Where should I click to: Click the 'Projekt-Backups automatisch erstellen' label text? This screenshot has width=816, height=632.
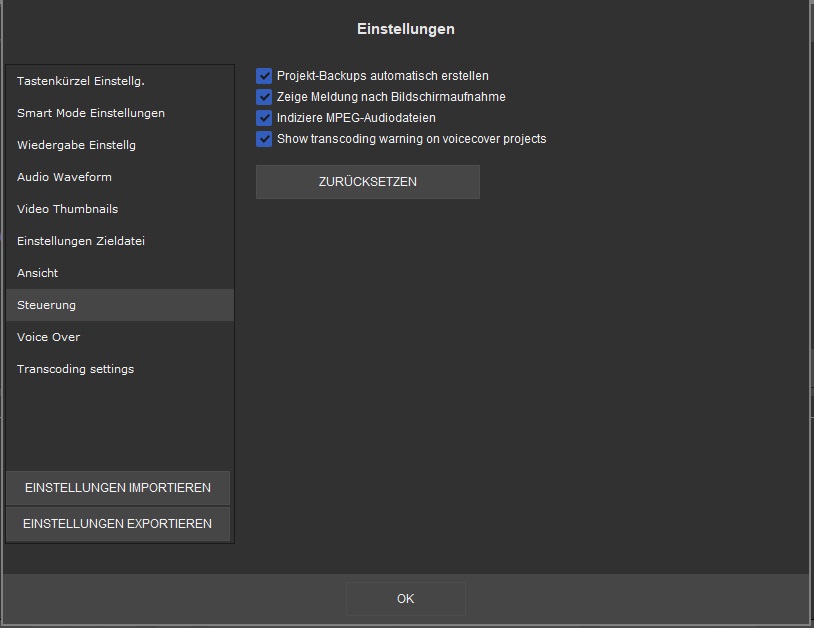[x=382, y=76]
